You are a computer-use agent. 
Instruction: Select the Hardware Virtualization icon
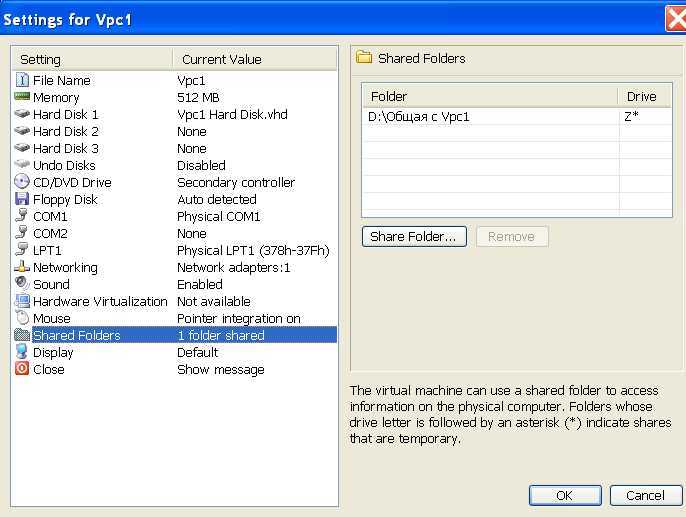[22, 301]
